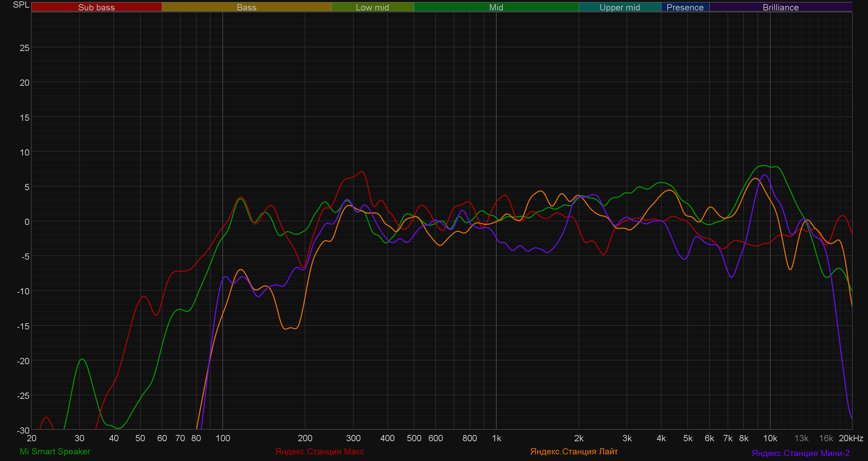Viewport: 868px width, 461px height.
Task: Select the Mid frequency band header
Action: click(496, 7)
